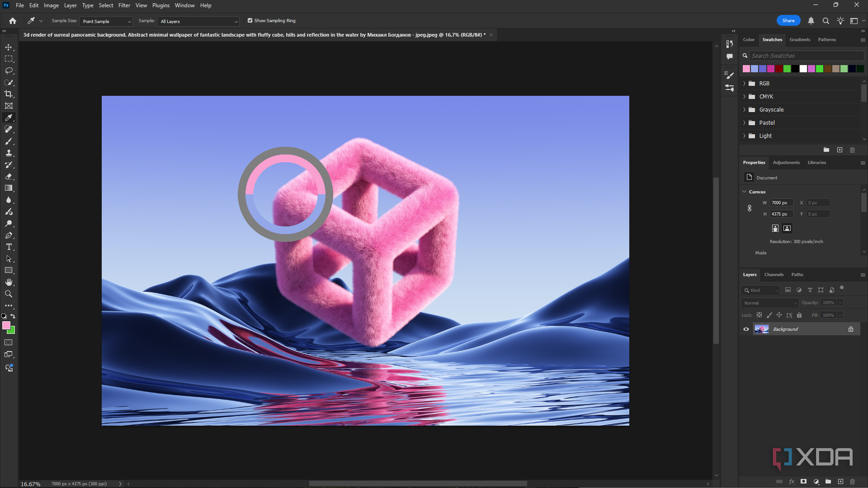Image resolution: width=868 pixels, height=488 pixels.
Task: Pick the white swatch in recent swatches
Action: coord(803,69)
